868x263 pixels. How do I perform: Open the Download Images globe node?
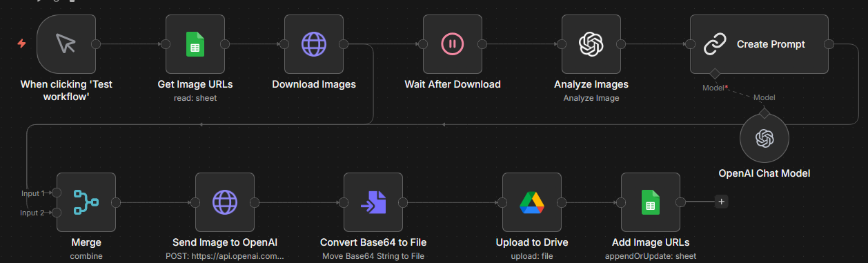pos(314,44)
